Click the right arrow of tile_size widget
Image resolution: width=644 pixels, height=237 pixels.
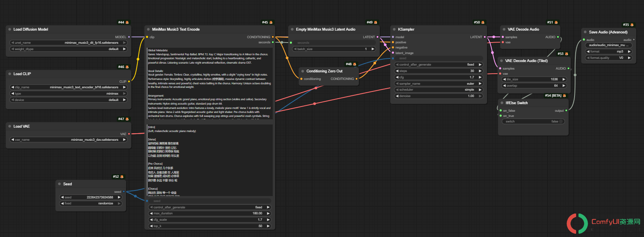(x=564, y=79)
